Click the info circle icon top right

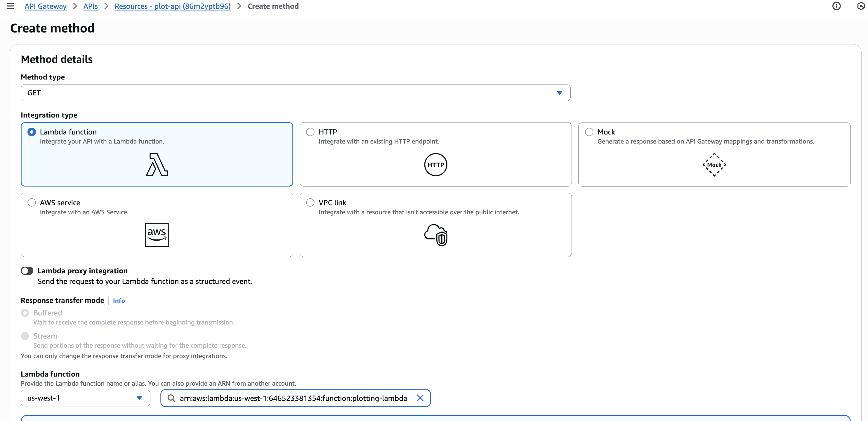pos(836,6)
